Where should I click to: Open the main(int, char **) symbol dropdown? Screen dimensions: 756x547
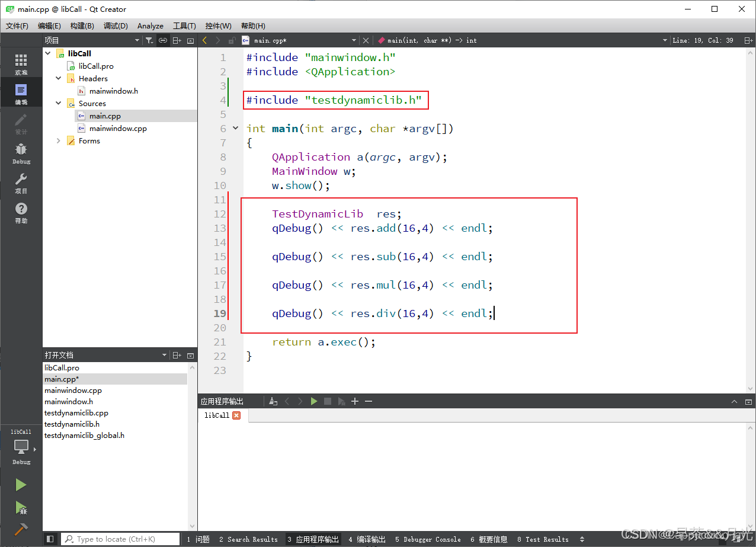click(x=523, y=40)
